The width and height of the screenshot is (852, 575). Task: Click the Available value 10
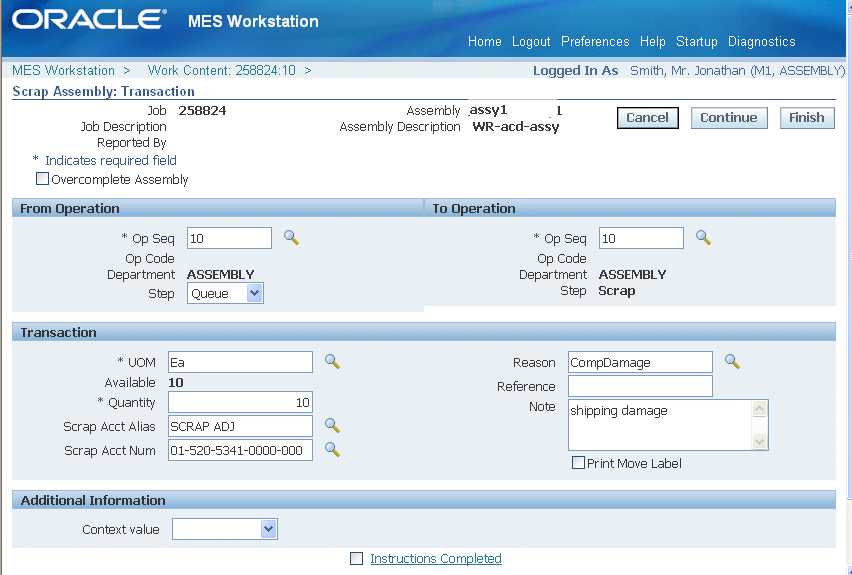176,383
